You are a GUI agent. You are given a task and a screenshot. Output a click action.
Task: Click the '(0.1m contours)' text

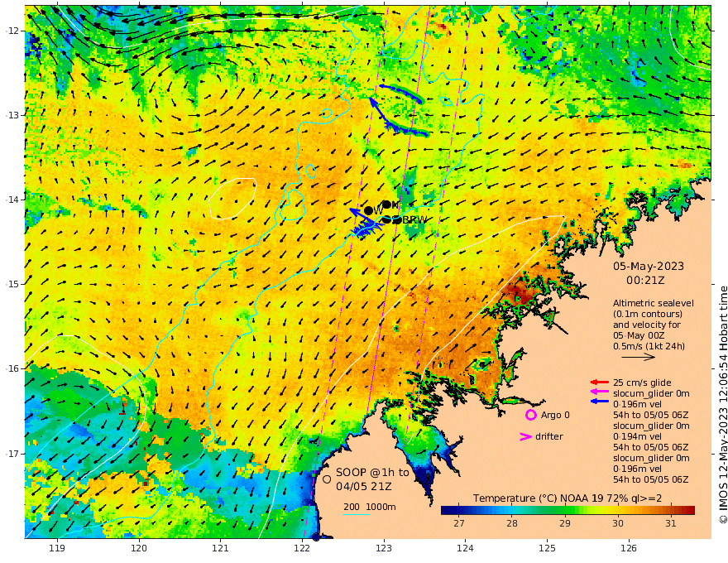648,314
